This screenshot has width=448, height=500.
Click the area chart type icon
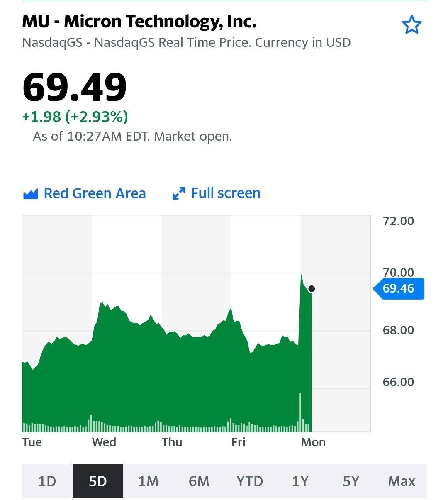[31, 194]
